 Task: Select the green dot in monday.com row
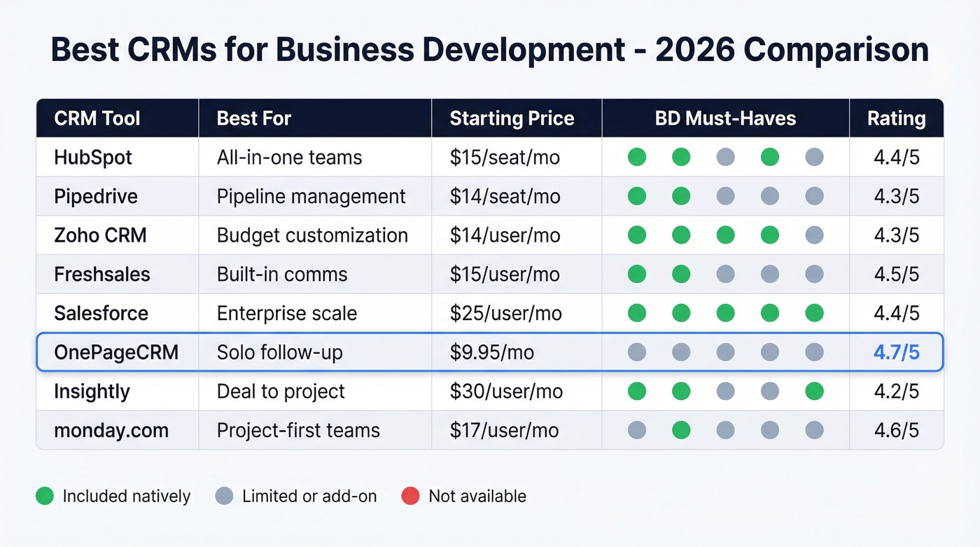tap(681, 430)
